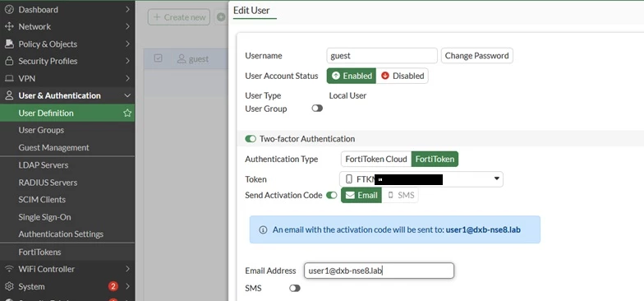This screenshot has width=644, height=301.
Task: Click the guest user person icon
Action: point(182,59)
